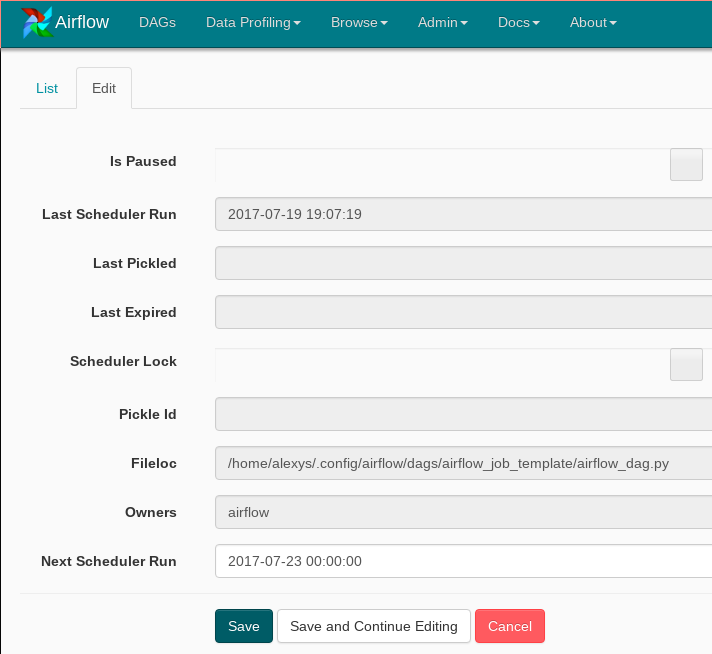Click the Last Pickled field
712x654 pixels.
pos(464,263)
